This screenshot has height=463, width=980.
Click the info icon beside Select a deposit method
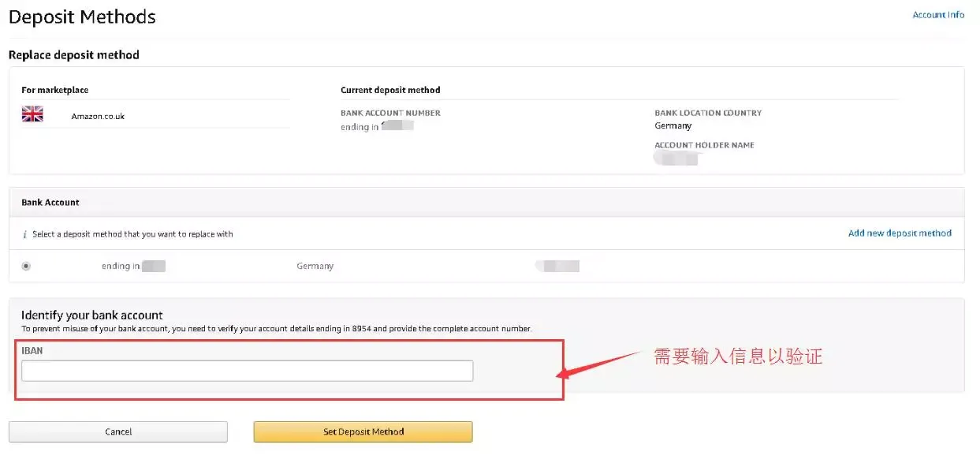(x=24, y=234)
